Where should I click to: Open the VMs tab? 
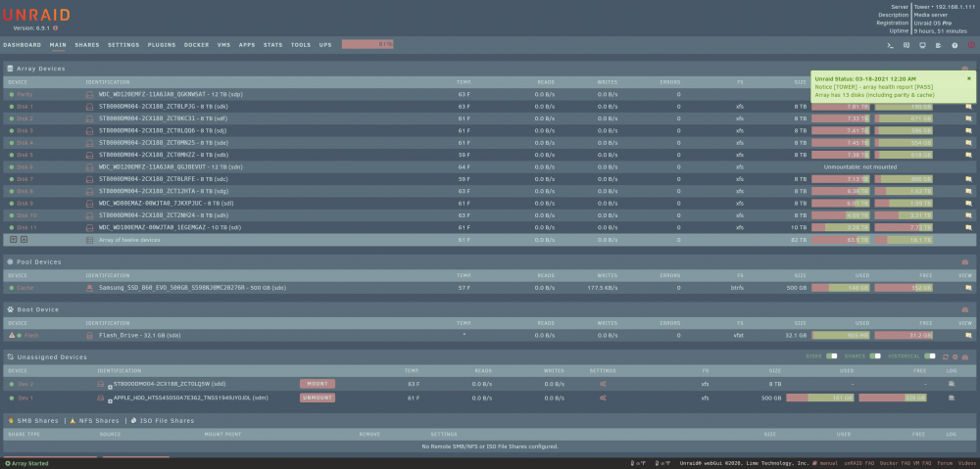click(x=223, y=45)
